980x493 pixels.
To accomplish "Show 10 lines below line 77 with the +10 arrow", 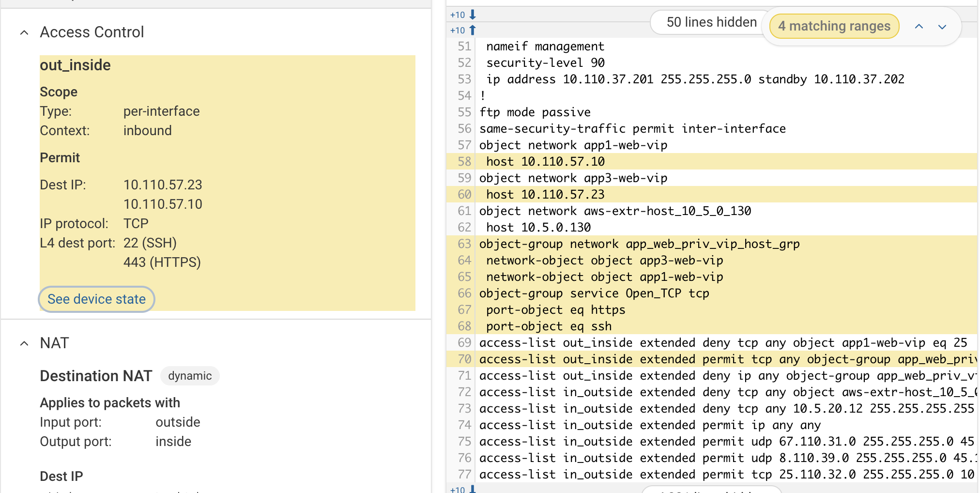I will (x=464, y=489).
